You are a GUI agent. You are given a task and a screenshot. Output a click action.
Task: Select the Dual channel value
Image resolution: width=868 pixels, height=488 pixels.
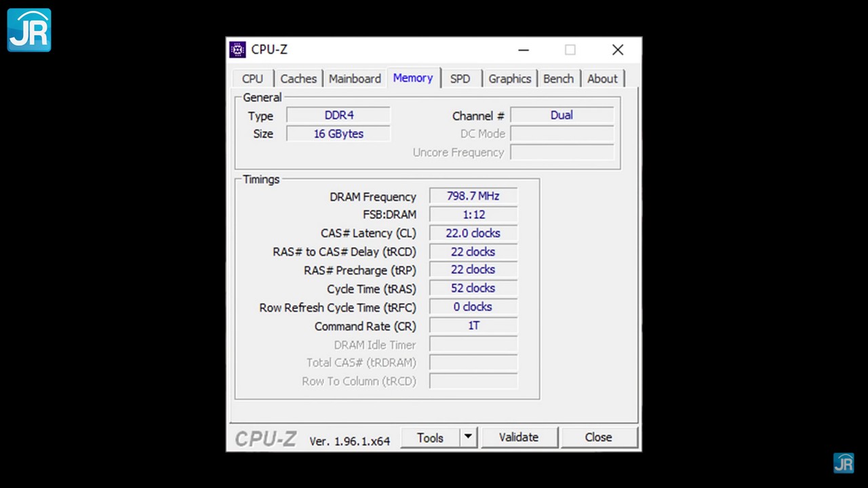pyautogui.click(x=561, y=115)
